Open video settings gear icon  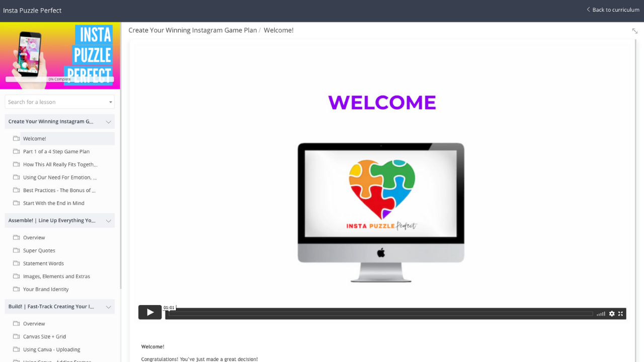click(x=612, y=314)
